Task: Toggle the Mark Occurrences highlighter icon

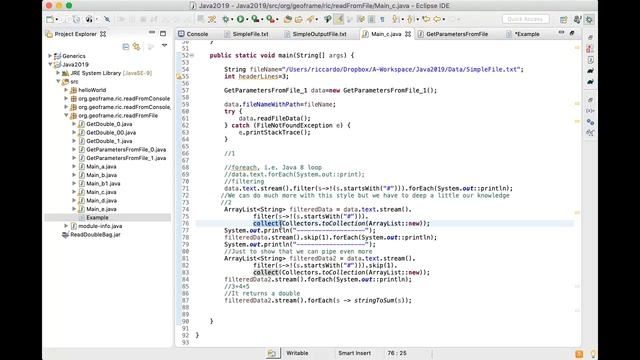Action: point(338,19)
